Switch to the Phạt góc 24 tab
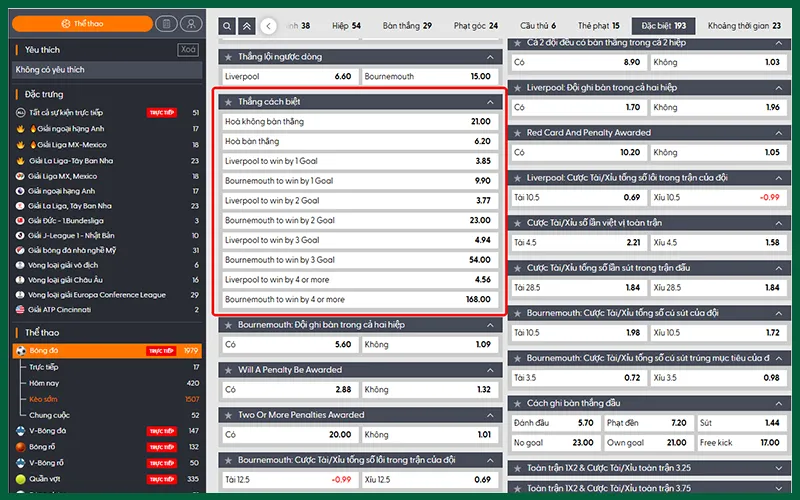This screenshot has width=800, height=500. click(x=476, y=26)
